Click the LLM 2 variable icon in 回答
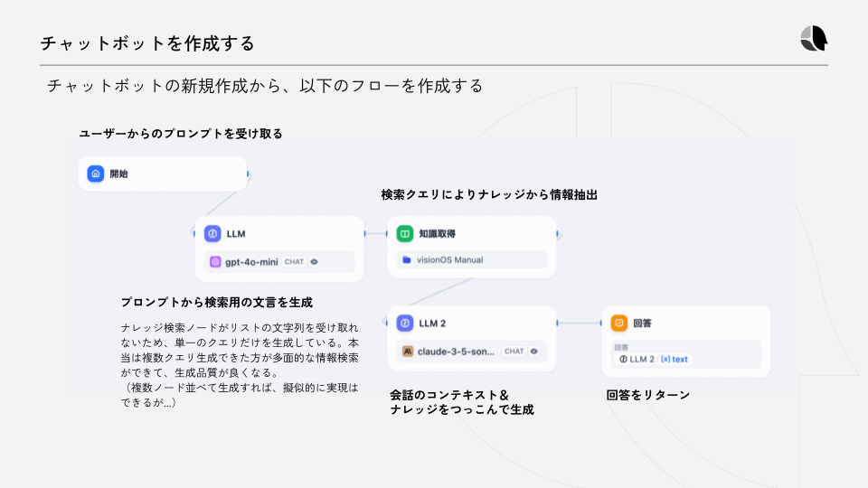868x488 pixels. (623, 359)
